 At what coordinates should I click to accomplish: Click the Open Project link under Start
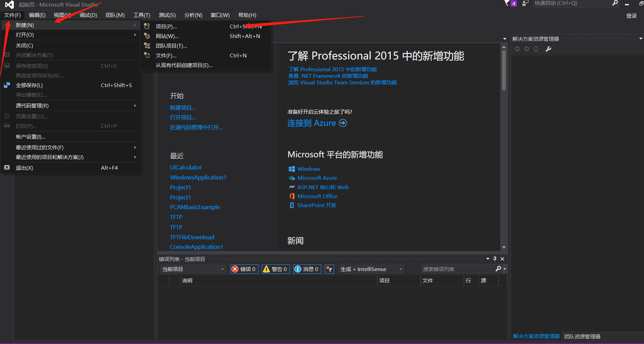pos(182,117)
